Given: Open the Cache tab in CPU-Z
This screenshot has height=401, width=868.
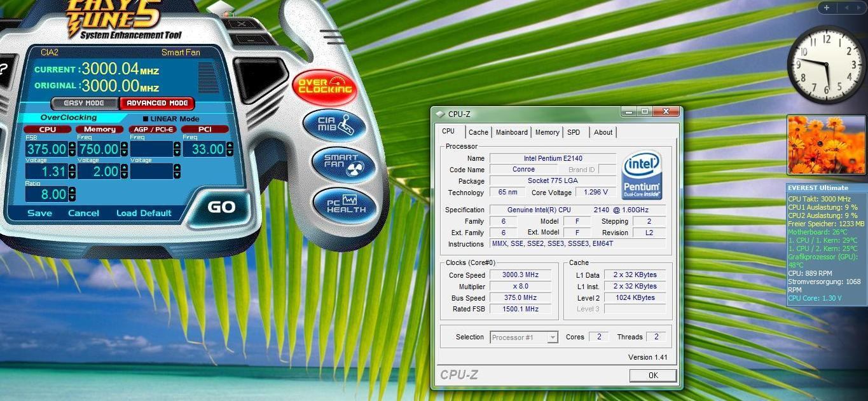Looking at the screenshot, I should coord(478,132).
